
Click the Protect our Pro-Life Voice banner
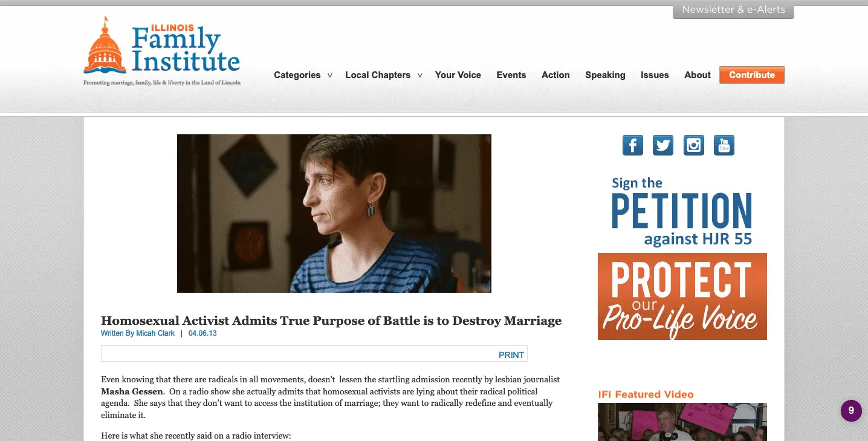[682, 296]
